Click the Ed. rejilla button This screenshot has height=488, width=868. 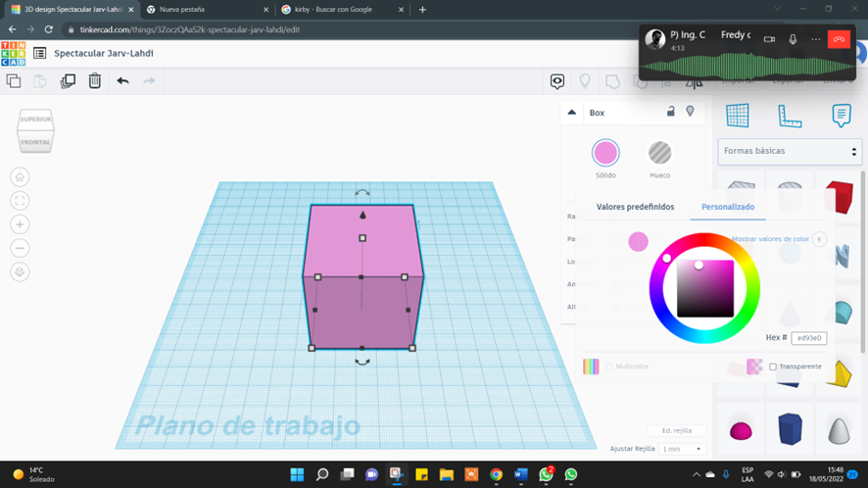click(677, 430)
